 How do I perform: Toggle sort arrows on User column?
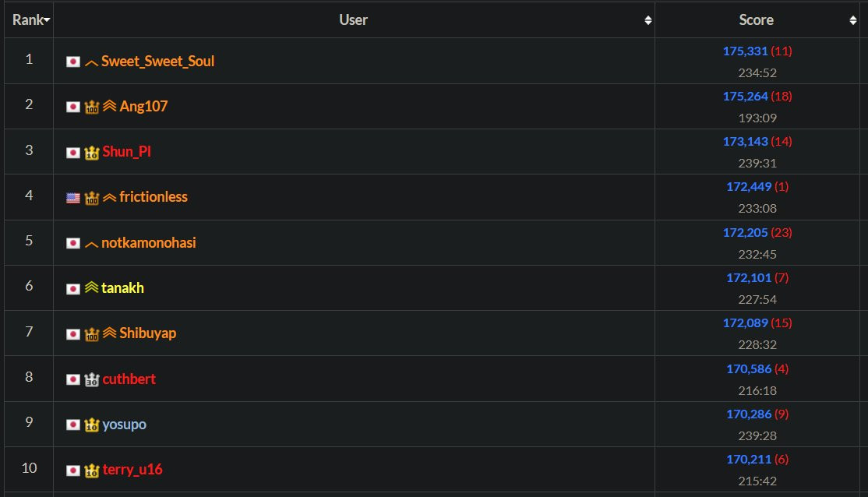647,21
